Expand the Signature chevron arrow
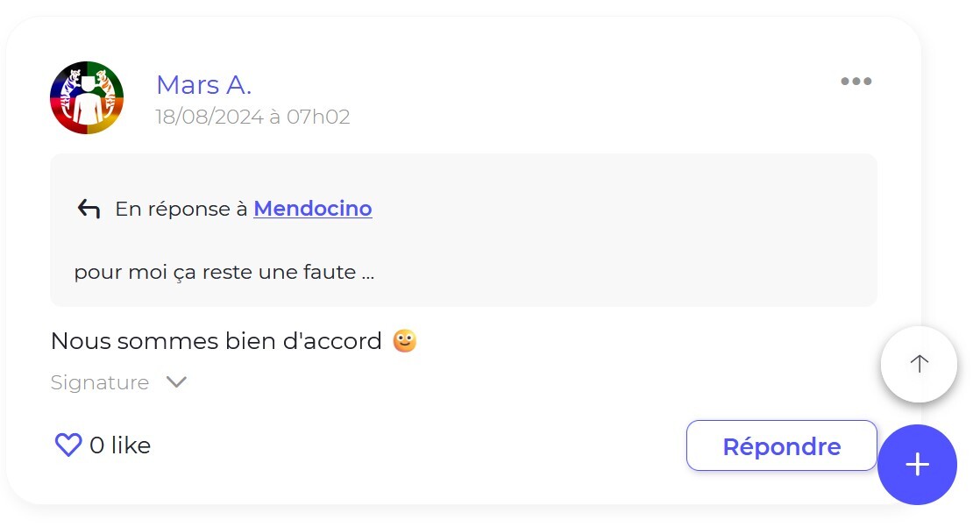This screenshot has height=527, width=980. 176,382
